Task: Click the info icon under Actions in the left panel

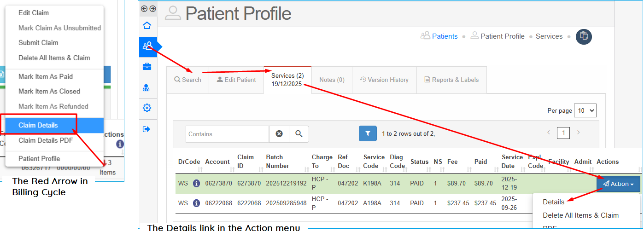Action: [120, 144]
